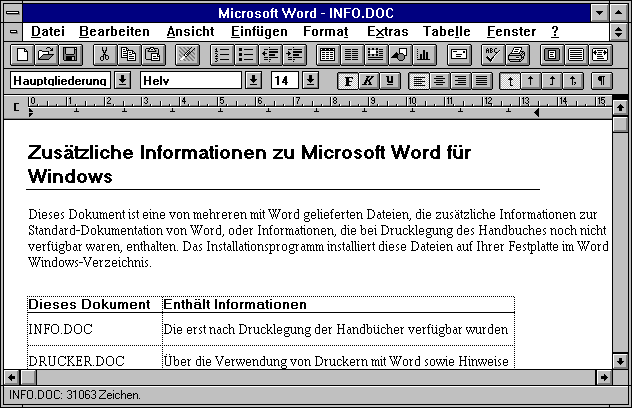This screenshot has height=408, width=632.
Task: Run the ABC spelling checker
Action: (493, 55)
